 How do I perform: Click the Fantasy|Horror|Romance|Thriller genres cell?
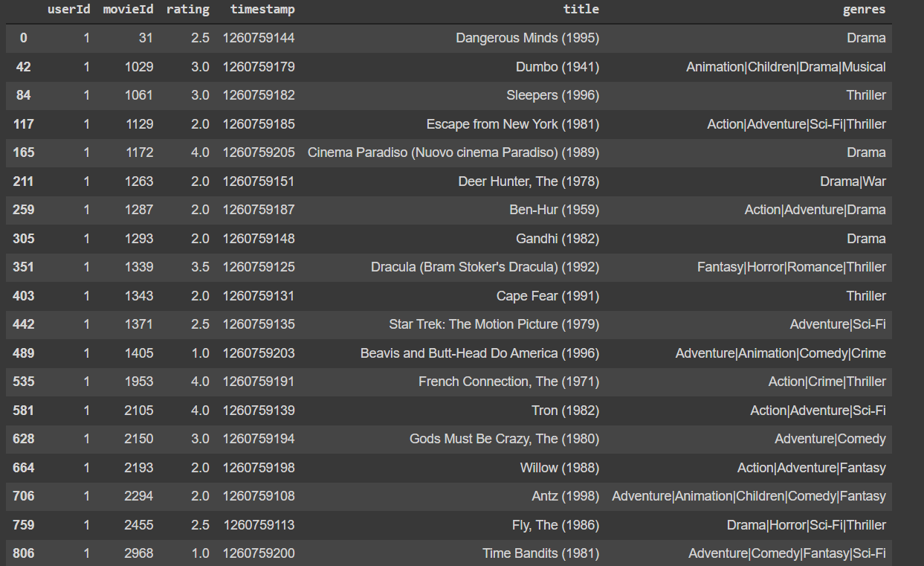792,267
